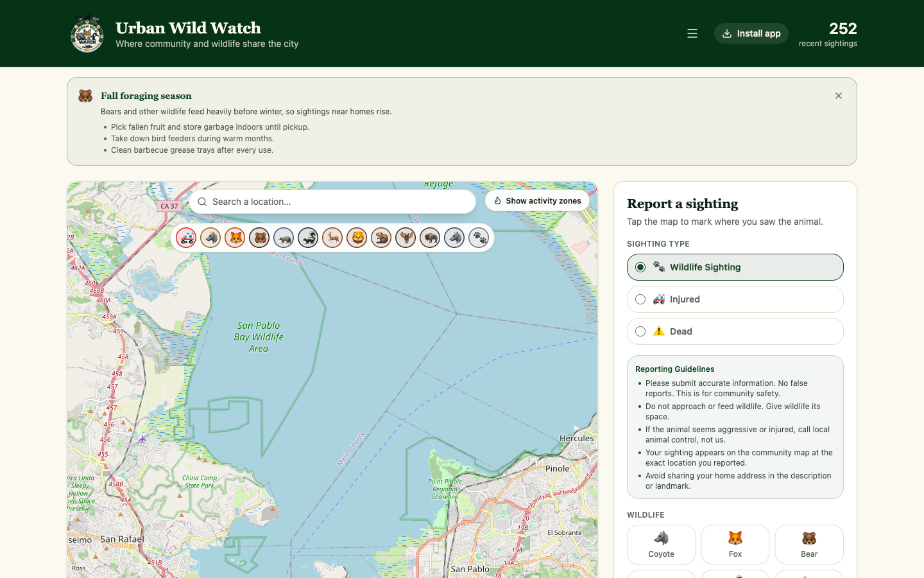Click the Install app button
The image size is (924, 578).
751,33
